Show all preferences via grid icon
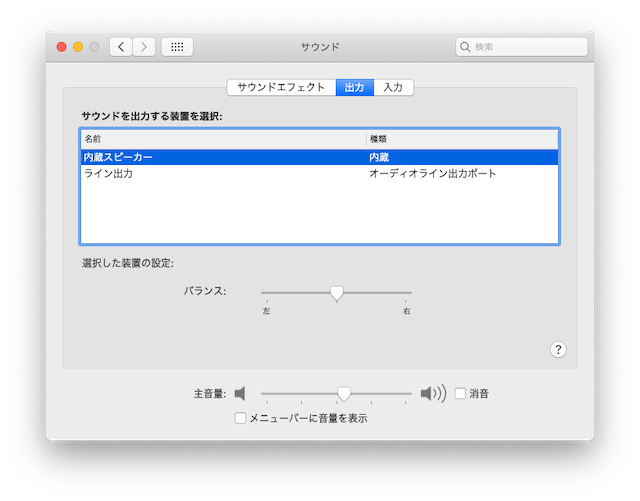Image resolution: width=640 pixels, height=501 pixels. (177, 47)
